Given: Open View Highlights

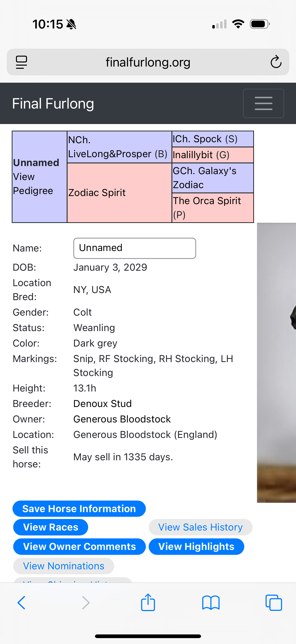Looking at the screenshot, I should click(x=196, y=546).
